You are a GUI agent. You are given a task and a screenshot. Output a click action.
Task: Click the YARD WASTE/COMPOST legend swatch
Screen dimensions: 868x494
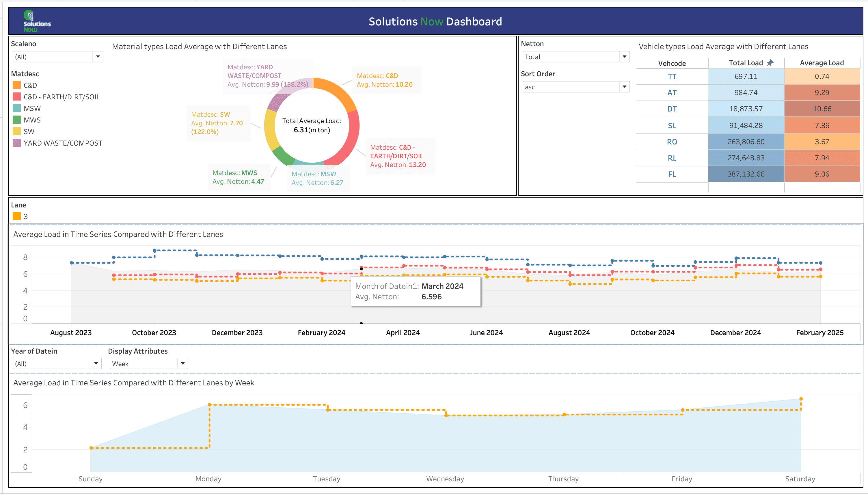[17, 143]
